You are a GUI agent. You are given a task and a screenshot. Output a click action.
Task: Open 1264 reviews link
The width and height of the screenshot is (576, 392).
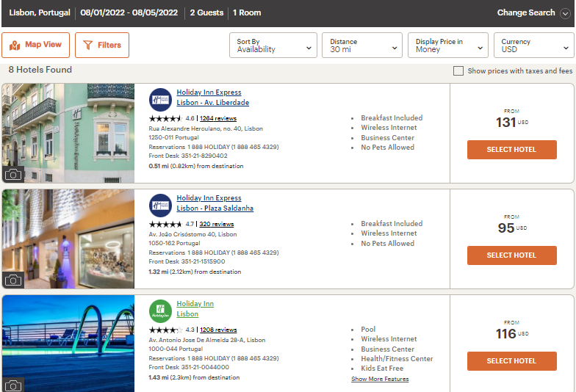pos(218,118)
